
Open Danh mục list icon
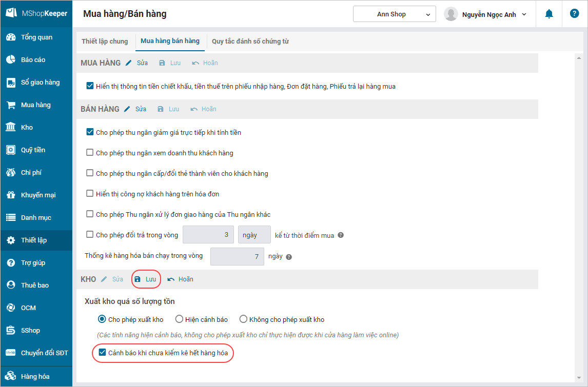[11, 217]
